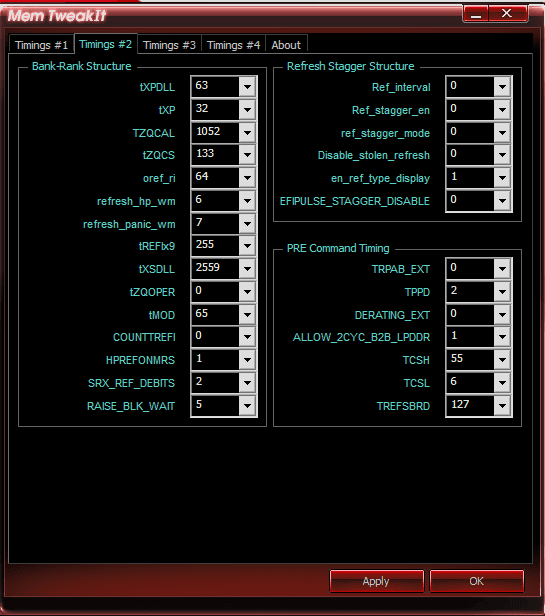Click the TCSH value field showing 55
Viewport: 545px width, 616px height.
(x=470, y=359)
